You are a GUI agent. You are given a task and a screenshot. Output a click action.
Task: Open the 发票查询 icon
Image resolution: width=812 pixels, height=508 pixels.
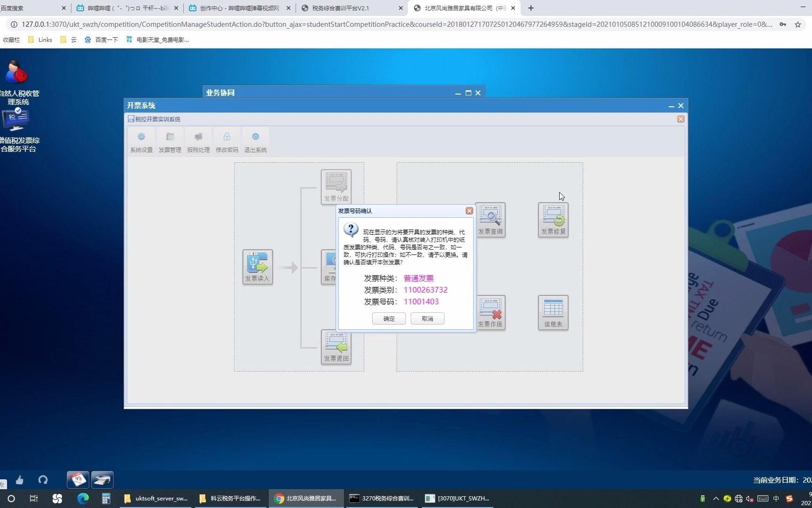pyautogui.click(x=491, y=220)
